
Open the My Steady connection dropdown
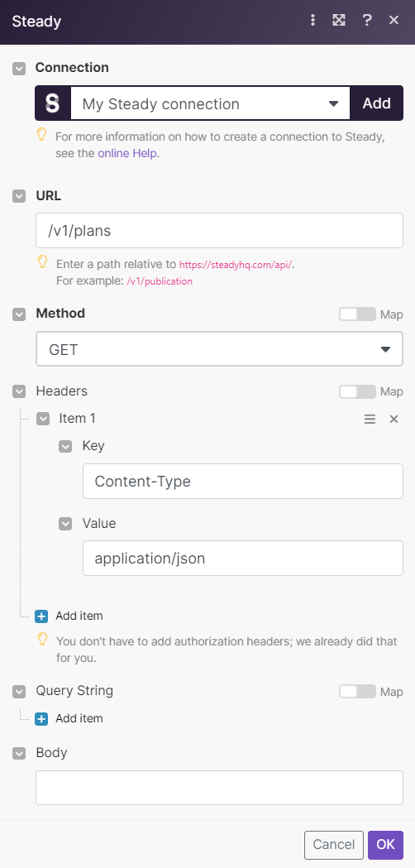[x=210, y=103]
